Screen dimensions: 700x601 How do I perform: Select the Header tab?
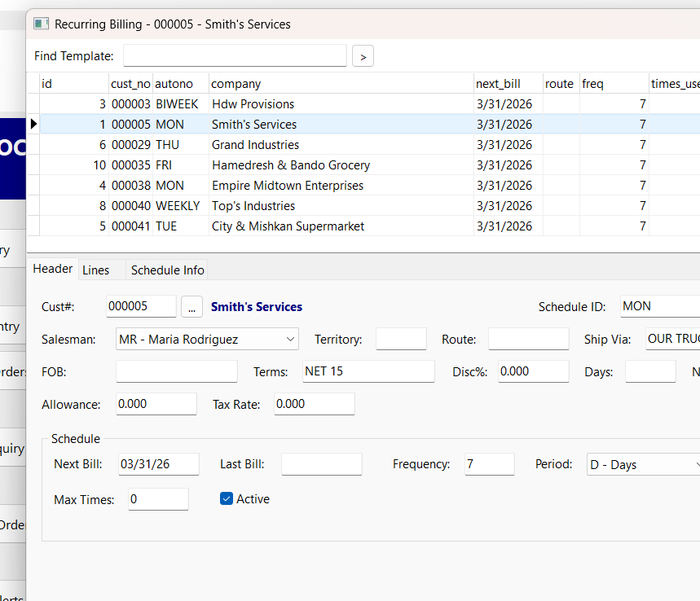pyautogui.click(x=53, y=269)
